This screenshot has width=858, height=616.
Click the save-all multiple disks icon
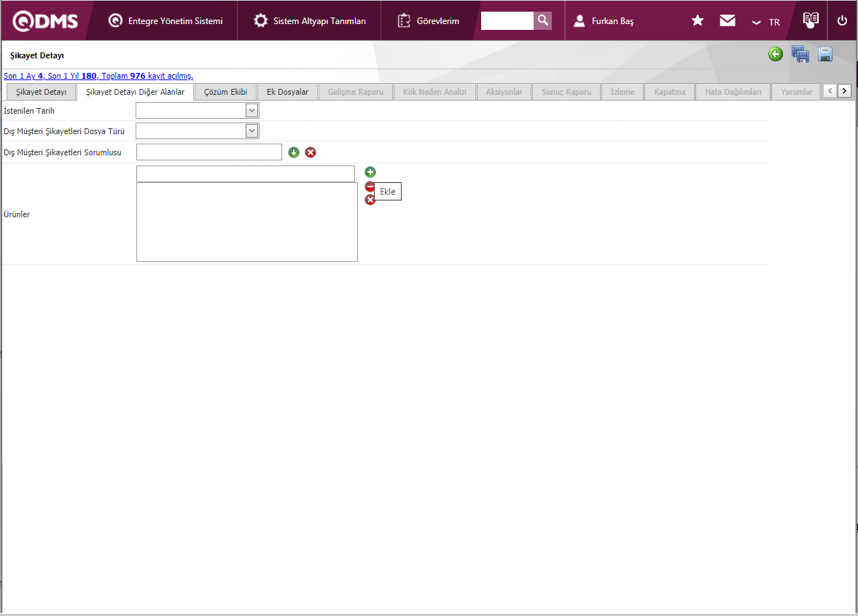800,54
